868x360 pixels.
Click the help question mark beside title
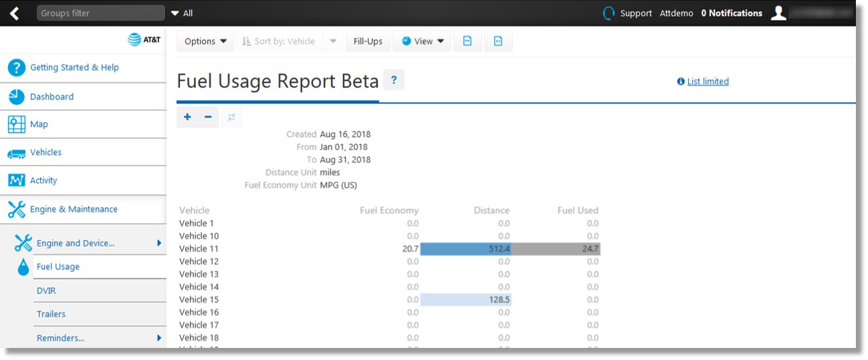coord(394,80)
